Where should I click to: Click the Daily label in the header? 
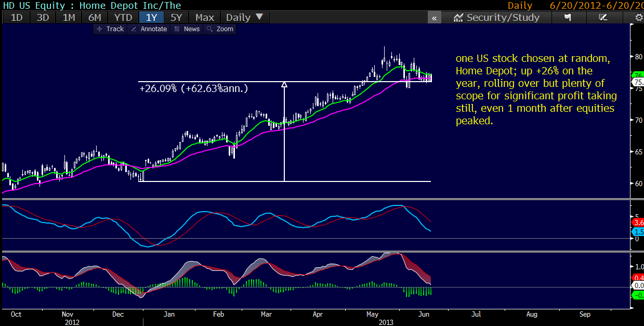pos(520,5)
